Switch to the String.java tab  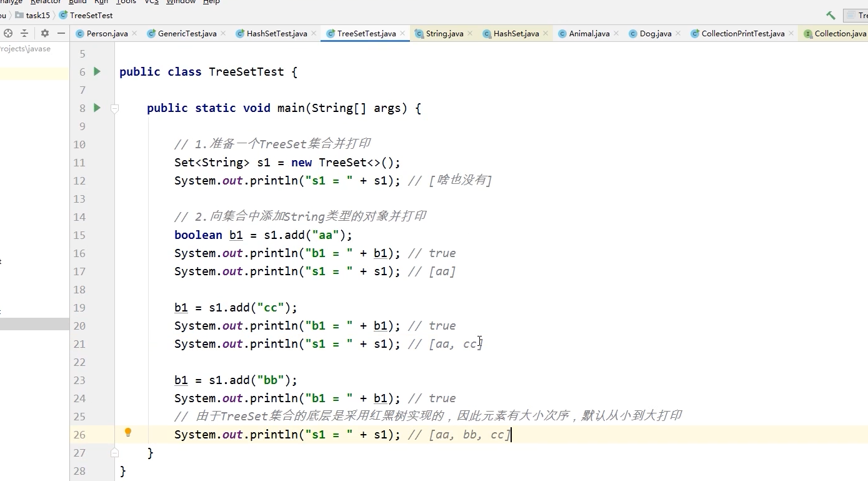tap(444, 34)
